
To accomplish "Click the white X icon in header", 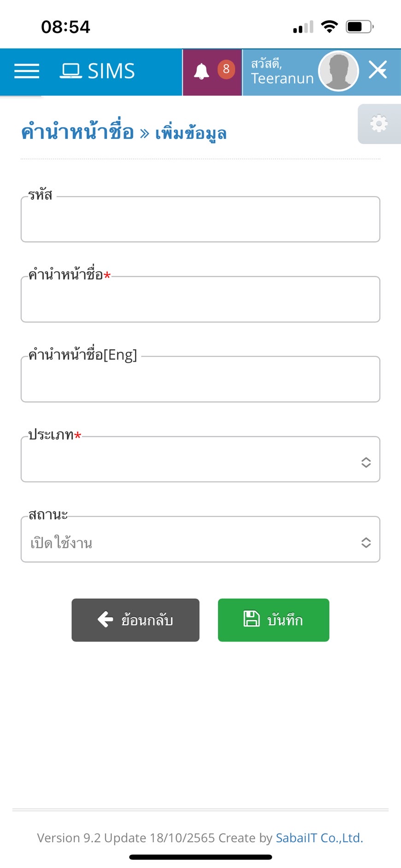I will (x=378, y=70).
